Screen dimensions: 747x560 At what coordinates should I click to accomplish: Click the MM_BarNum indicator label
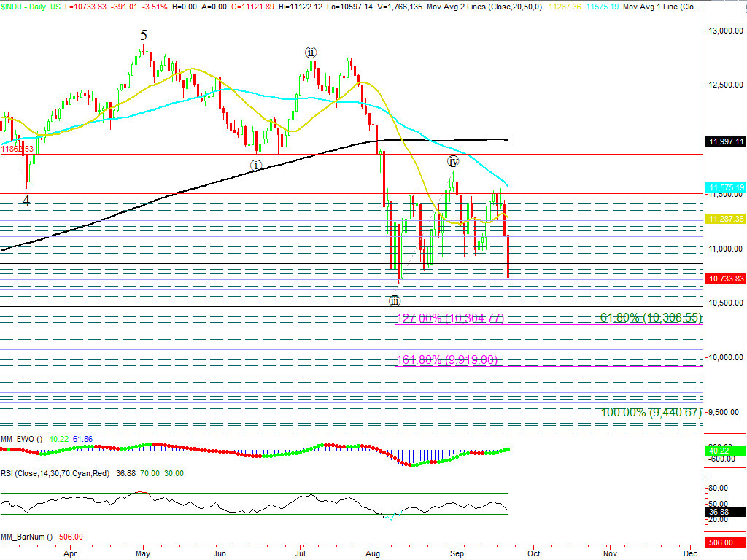click(x=26, y=537)
